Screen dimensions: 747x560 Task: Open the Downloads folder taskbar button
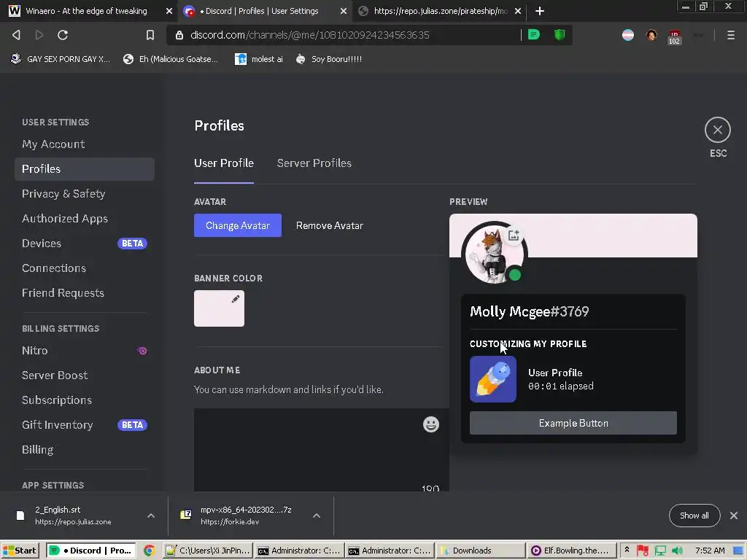pos(481,551)
